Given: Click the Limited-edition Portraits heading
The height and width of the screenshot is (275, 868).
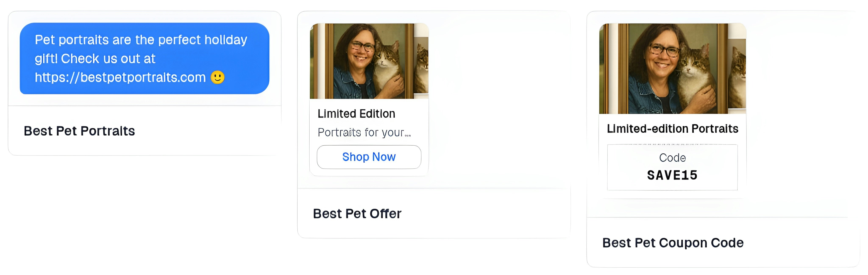Looking at the screenshot, I should click(x=672, y=129).
